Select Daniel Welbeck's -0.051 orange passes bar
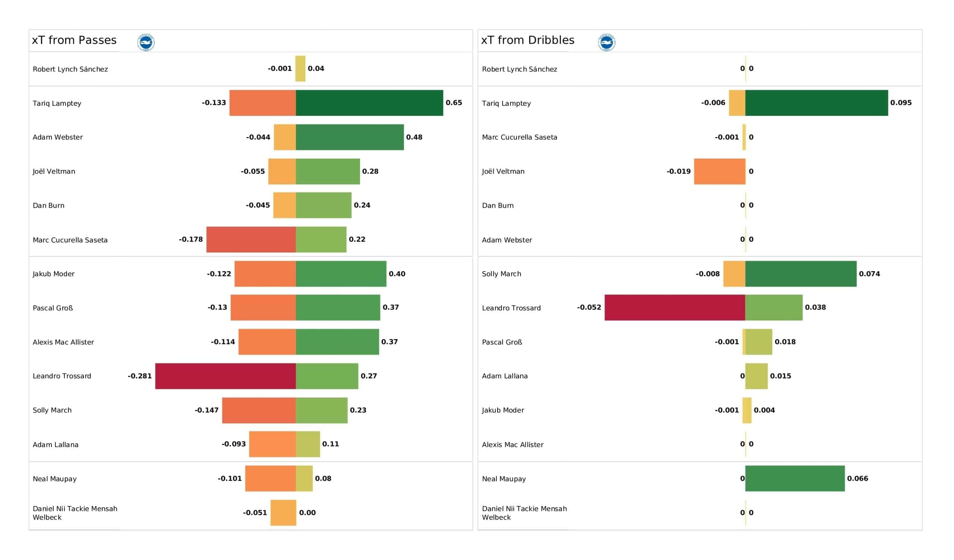954x560 pixels. point(283,513)
